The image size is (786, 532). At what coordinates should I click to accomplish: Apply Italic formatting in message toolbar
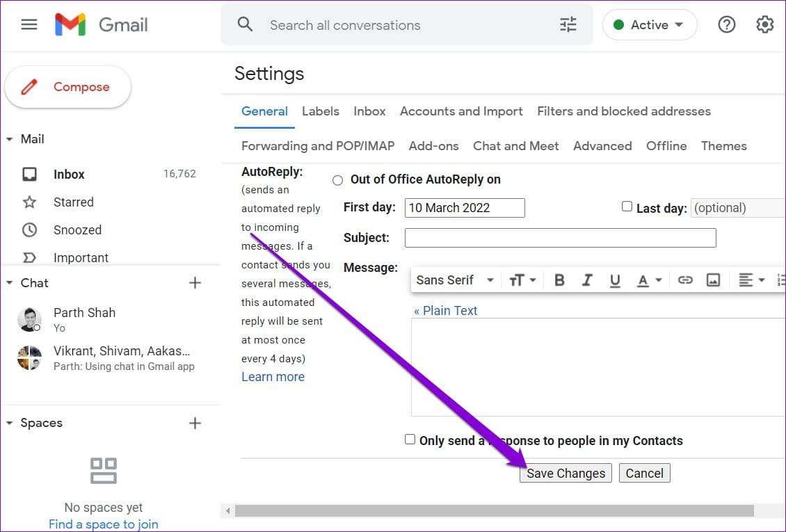pyautogui.click(x=587, y=280)
